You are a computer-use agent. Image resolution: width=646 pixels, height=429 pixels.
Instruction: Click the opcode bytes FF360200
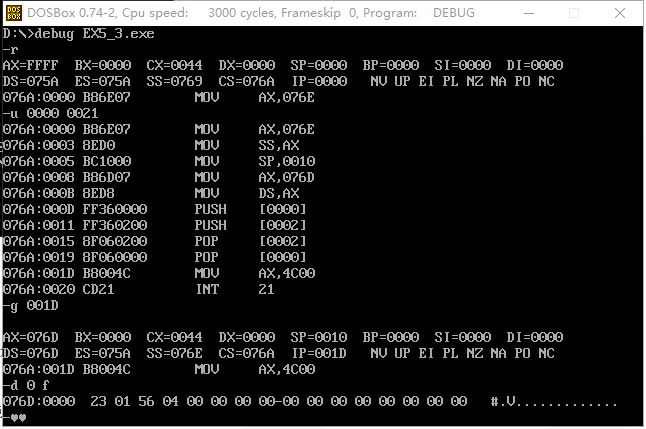point(115,225)
